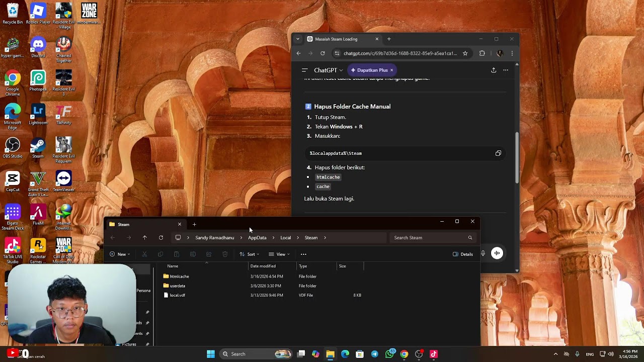
Task: Select the Steam desktop shortcut
Action: 38,148
